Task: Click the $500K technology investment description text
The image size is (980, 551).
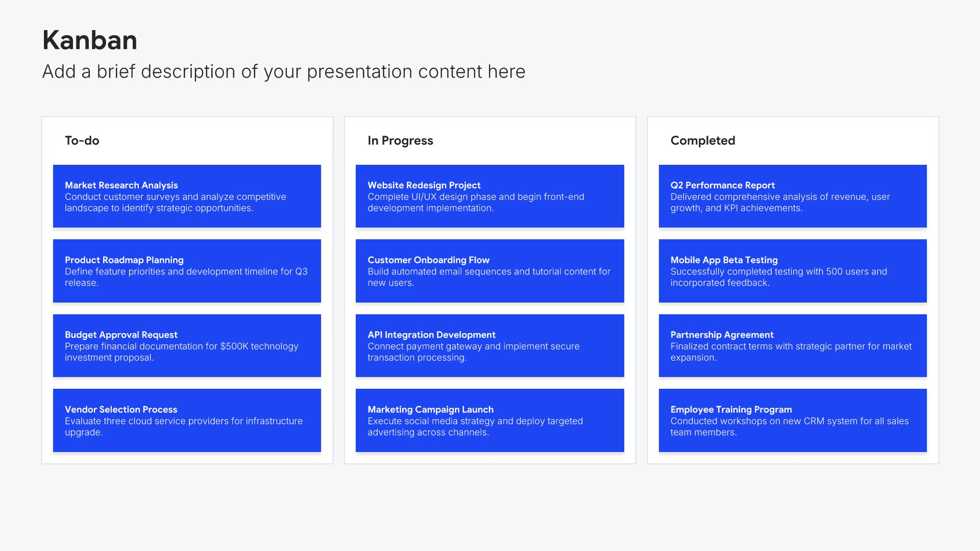Action: pos(181,352)
